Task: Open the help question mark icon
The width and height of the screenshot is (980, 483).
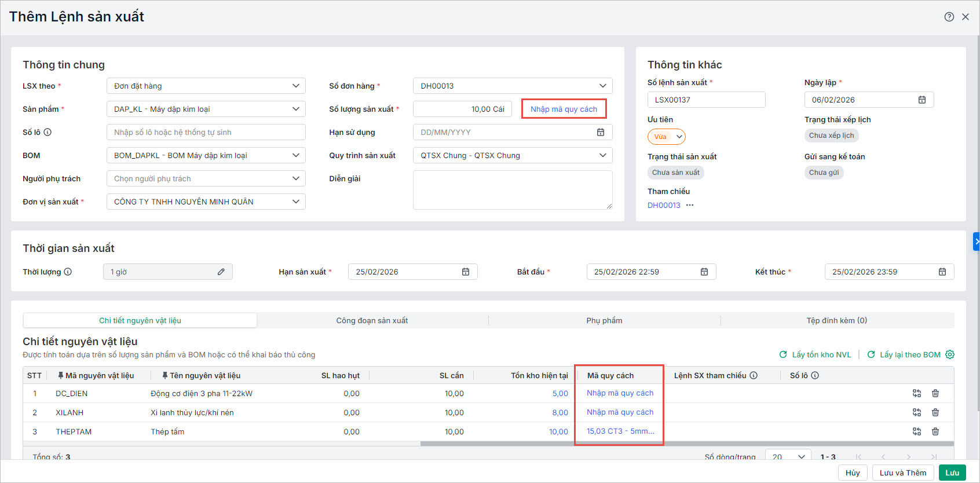Action: (x=949, y=17)
